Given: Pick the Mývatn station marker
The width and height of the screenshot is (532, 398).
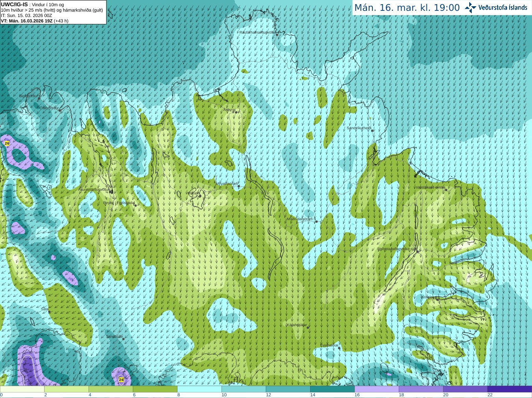Looking at the screenshot, I should 200,196.
